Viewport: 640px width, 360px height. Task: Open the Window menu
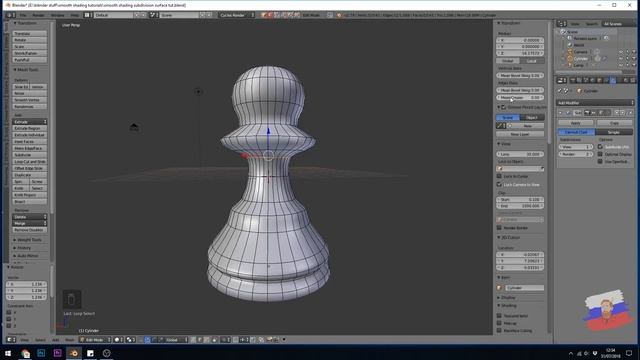pos(58,15)
